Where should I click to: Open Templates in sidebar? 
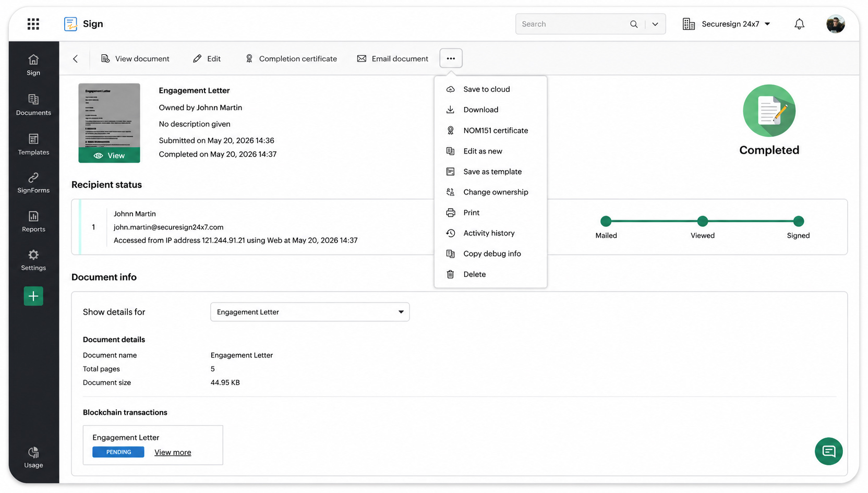(x=33, y=145)
